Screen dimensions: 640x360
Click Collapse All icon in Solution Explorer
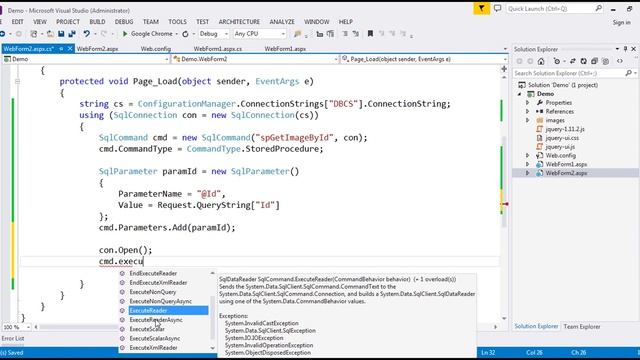pos(594,61)
